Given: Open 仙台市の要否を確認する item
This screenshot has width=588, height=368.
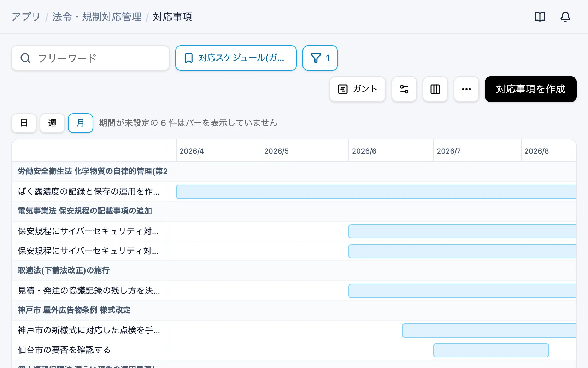Looking at the screenshot, I should (x=64, y=350).
